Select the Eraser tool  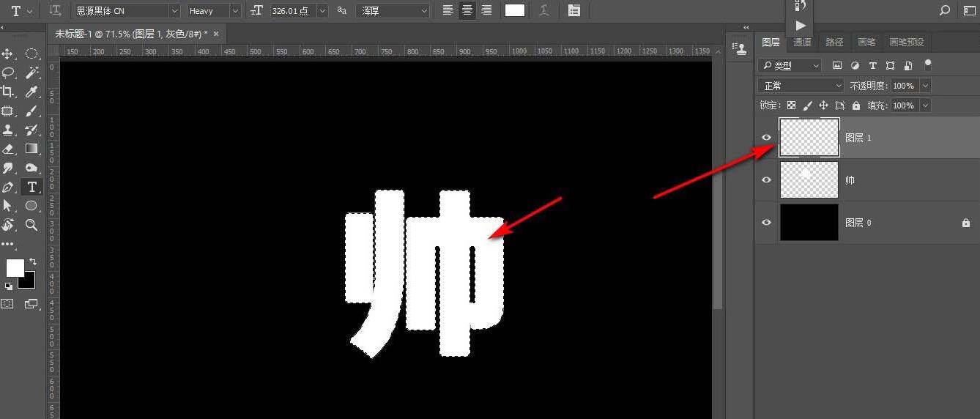(8, 149)
